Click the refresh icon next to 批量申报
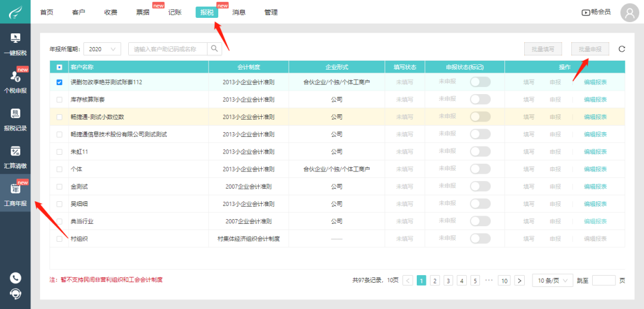The image size is (644, 309). click(622, 49)
